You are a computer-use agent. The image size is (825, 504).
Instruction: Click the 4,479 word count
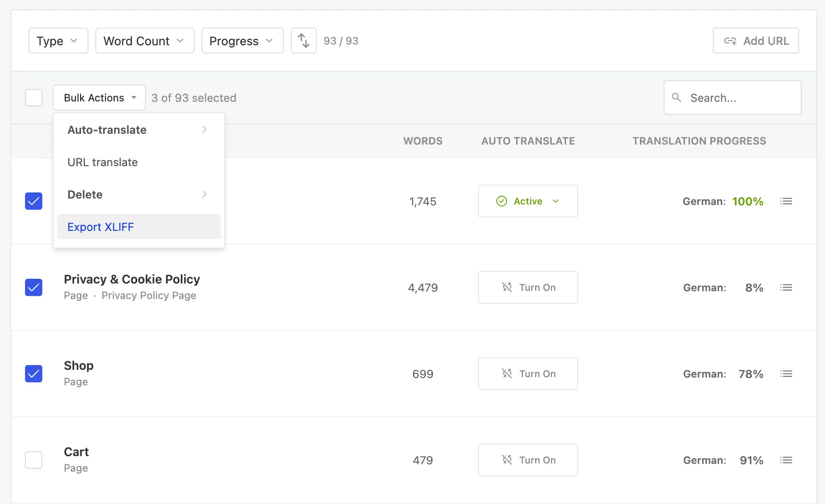click(423, 288)
